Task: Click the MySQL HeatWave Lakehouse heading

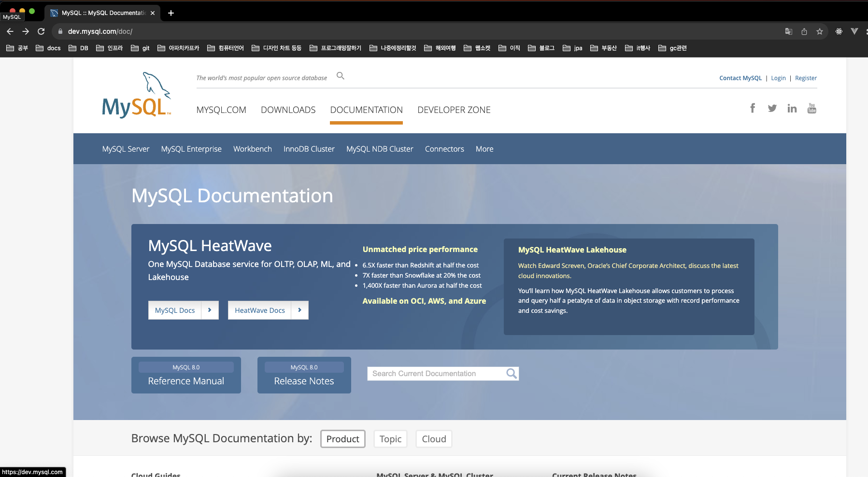Action: click(572, 250)
